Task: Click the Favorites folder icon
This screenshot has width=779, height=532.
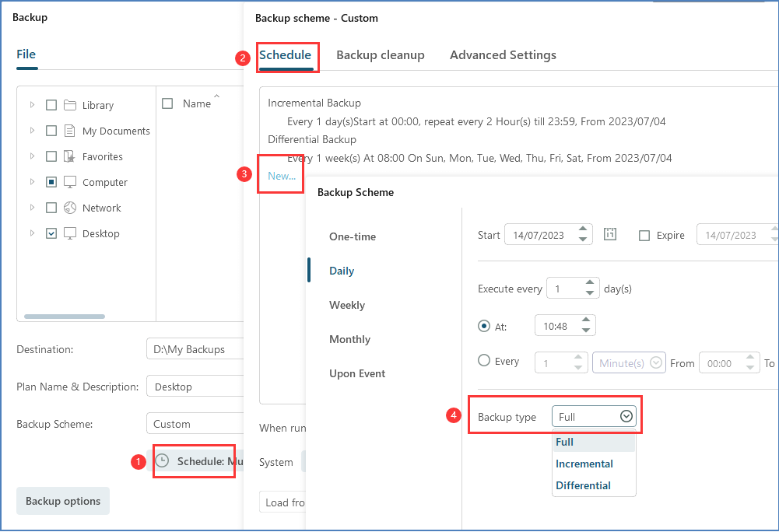Action: coord(70,156)
